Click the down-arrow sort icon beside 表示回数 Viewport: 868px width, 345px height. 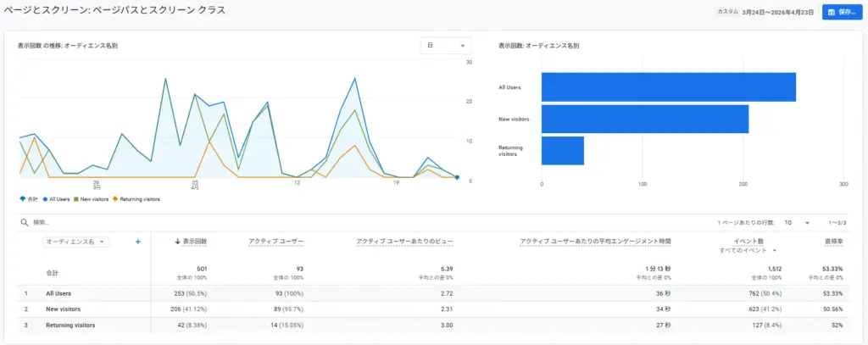tap(177, 242)
